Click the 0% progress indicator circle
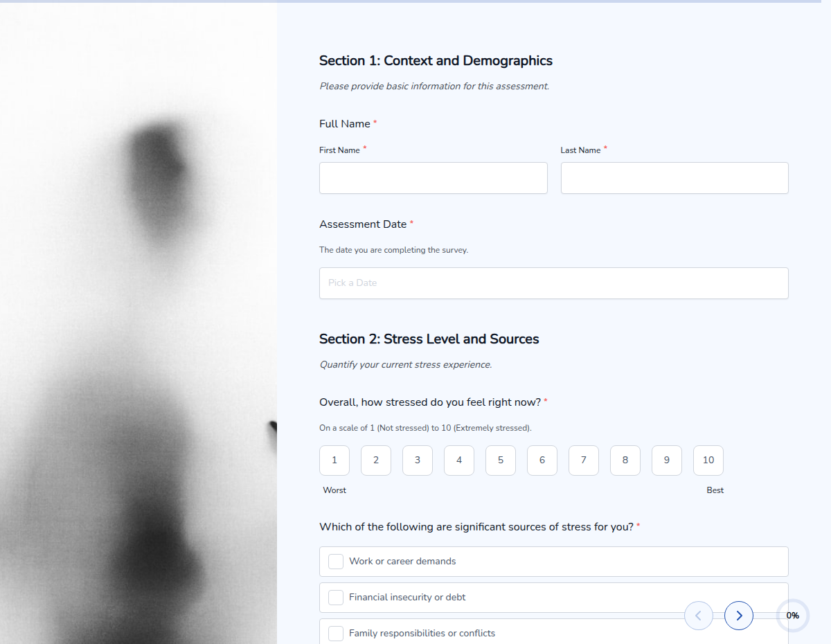This screenshot has width=831, height=644. tap(792, 616)
